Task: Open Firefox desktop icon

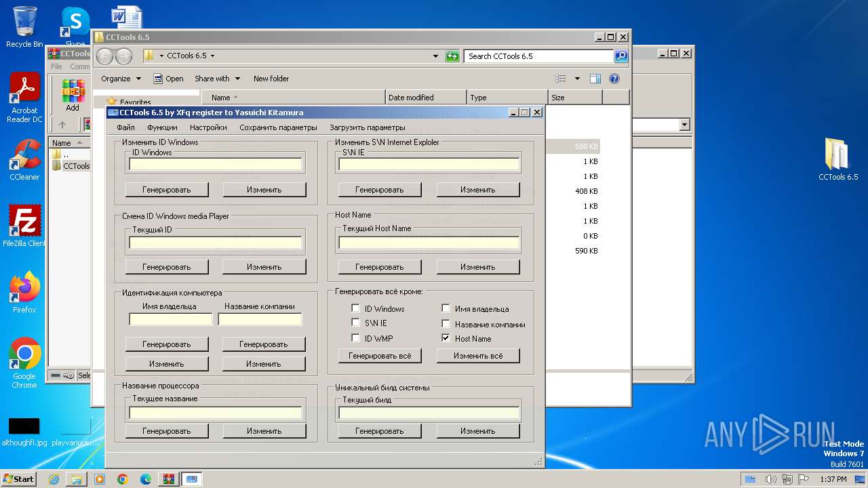Action: coord(24,292)
